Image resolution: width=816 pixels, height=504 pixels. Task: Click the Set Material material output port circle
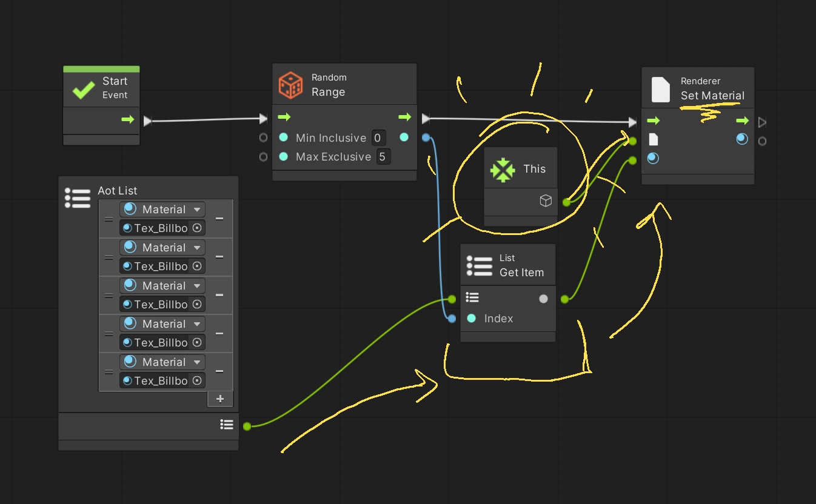[x=763, y=141]
